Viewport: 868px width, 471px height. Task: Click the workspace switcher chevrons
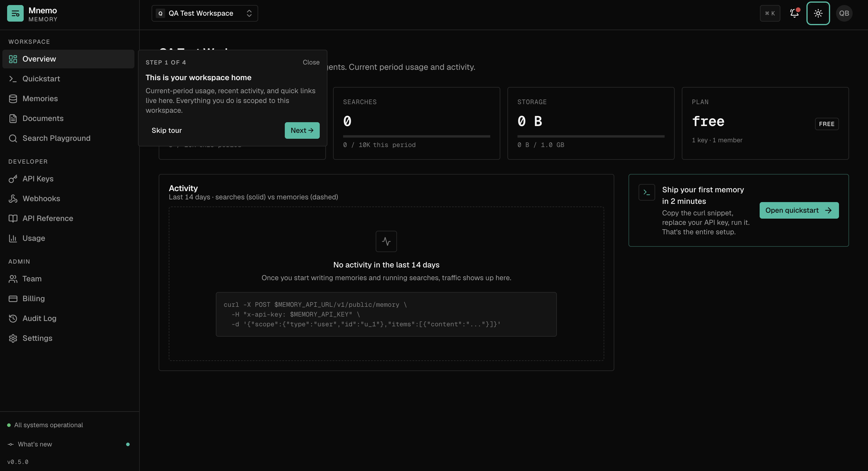click(x=249, y=14)
